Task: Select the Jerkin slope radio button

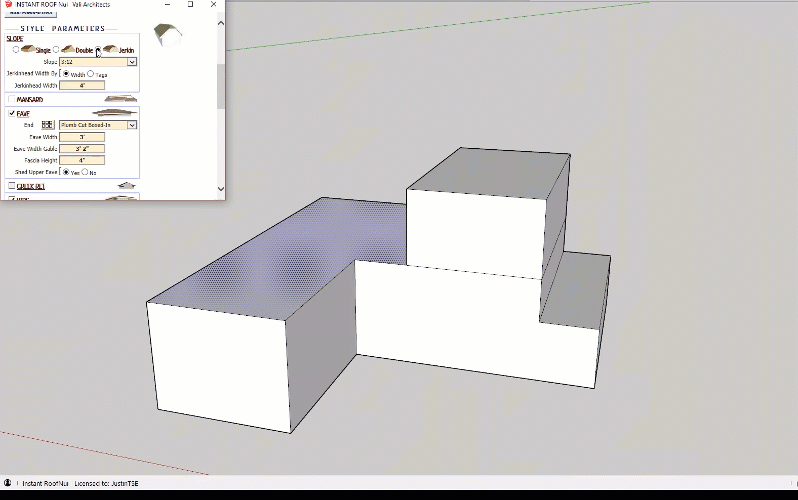Action: (98, 49)
